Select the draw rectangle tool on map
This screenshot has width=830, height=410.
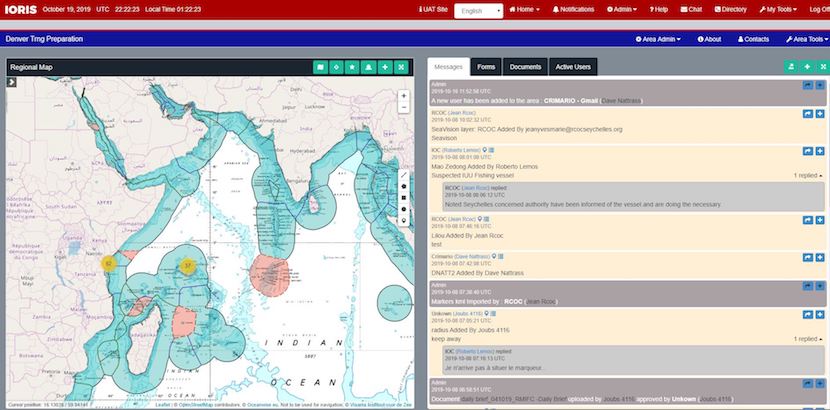(403, 197)
